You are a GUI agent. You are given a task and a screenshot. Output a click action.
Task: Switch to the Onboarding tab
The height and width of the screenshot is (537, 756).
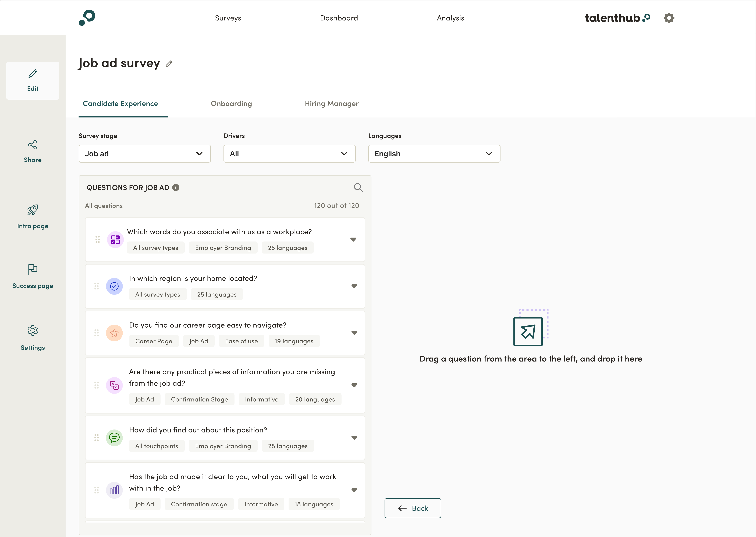[x=231, y=103]
